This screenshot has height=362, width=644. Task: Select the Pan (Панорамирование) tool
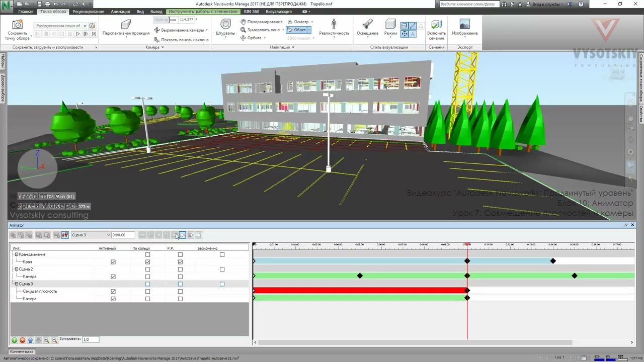tap(262, 22)
